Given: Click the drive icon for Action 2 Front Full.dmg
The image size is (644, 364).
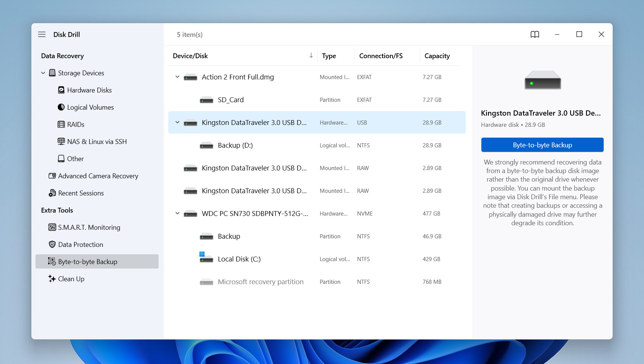Looking at the screenshot, I should [x=190, y=77].
